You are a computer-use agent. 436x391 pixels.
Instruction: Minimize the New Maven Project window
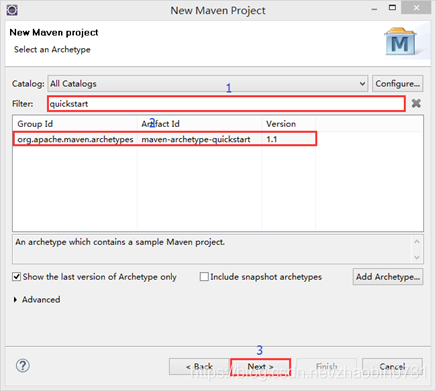374,10
